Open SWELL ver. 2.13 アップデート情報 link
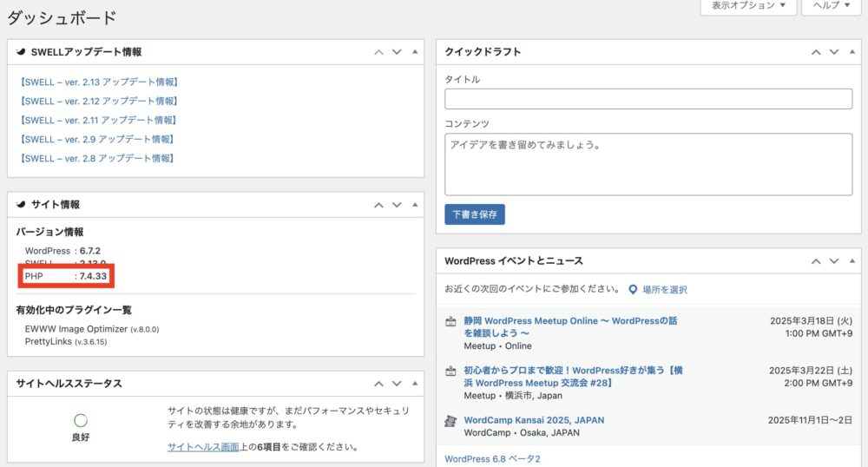This screenshot has height=467, width=868. coord(99,82)
